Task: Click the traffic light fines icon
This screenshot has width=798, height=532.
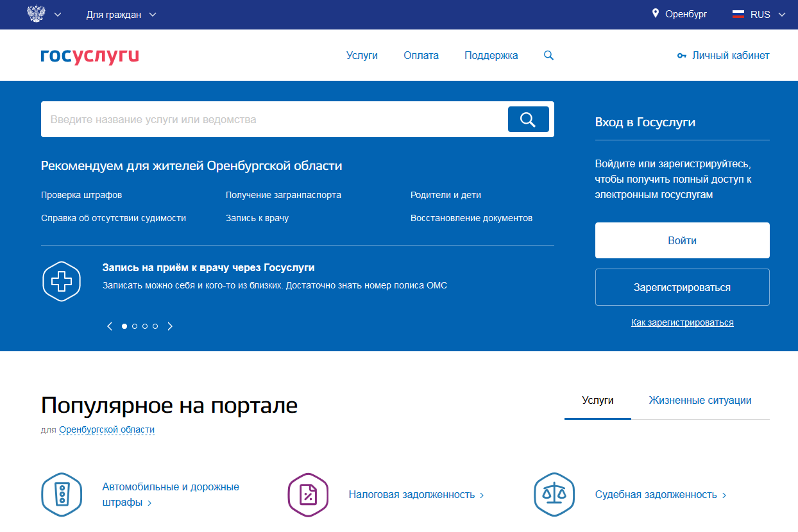Action: click(62, 495)
